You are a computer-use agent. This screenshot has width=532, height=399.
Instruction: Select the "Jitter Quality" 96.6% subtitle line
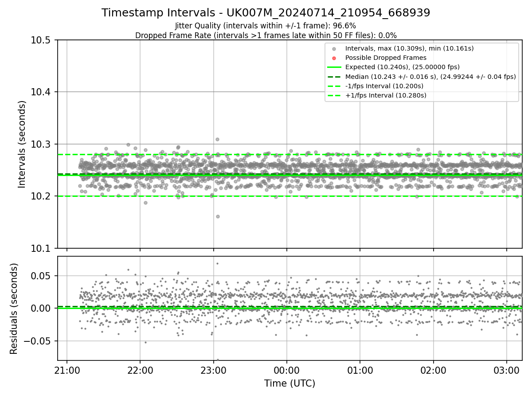[266, 26]
